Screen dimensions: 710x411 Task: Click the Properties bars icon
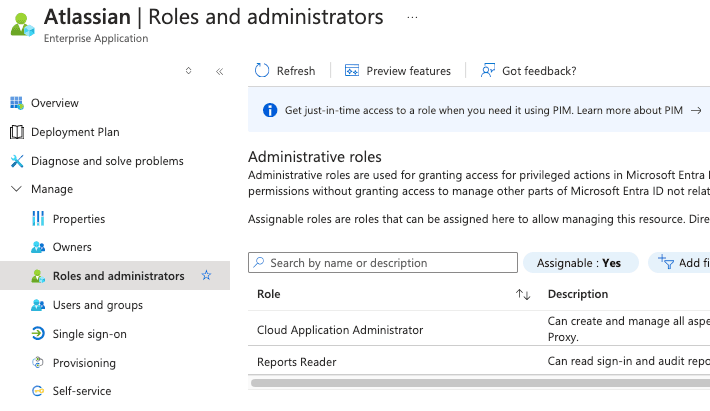tap(38, 219)
